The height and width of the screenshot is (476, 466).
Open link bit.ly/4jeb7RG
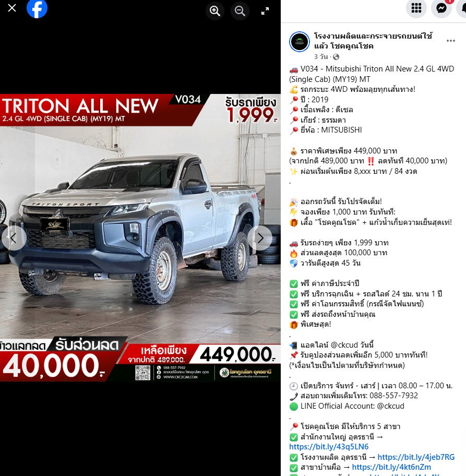point(416,457)
